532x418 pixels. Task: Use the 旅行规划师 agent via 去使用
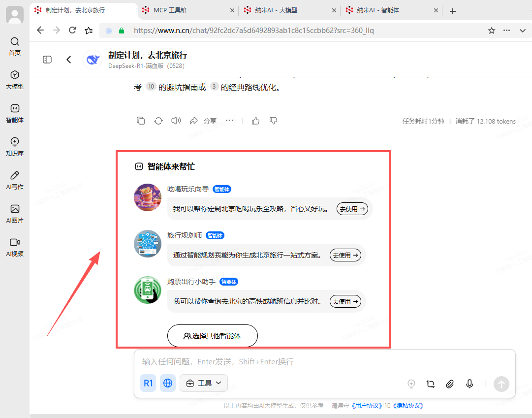[x=345, y=255]
